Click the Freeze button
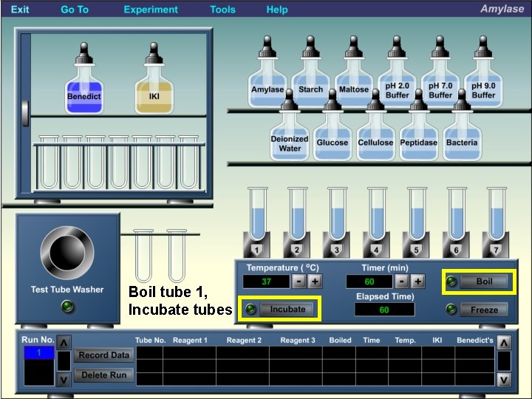The image size is (532, 399). (484, 310)
